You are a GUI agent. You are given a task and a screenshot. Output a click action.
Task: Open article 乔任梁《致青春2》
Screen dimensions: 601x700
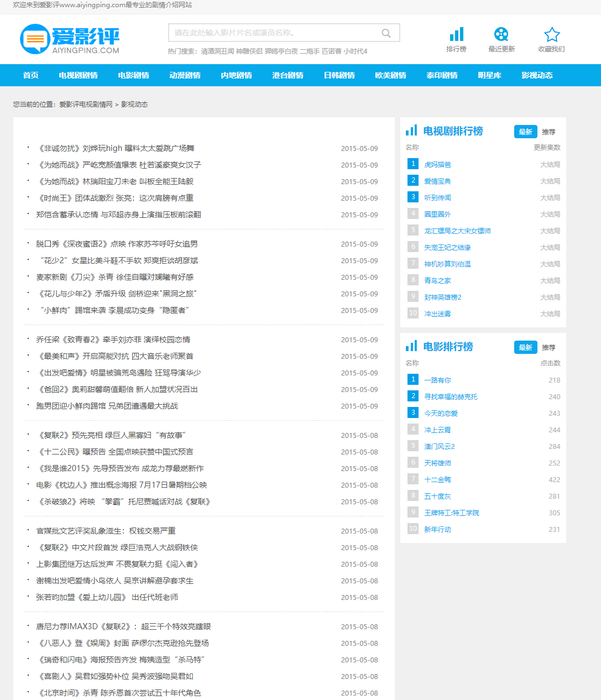(113, 339)
